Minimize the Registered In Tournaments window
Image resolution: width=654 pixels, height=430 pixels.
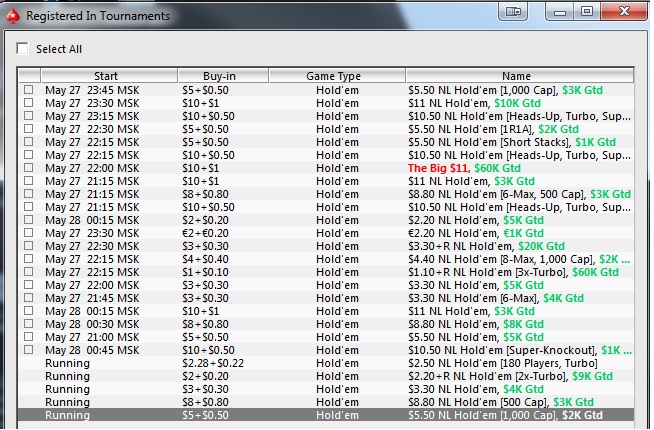point(559,11)
